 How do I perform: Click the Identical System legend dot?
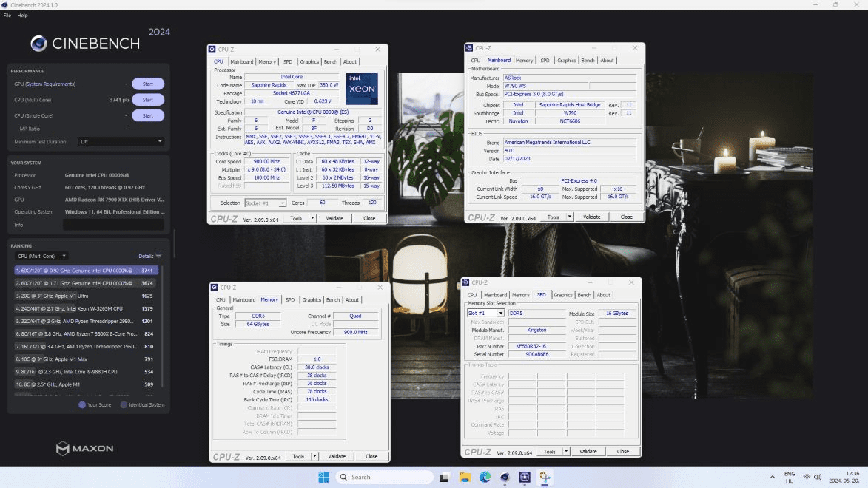coord(124,405)
